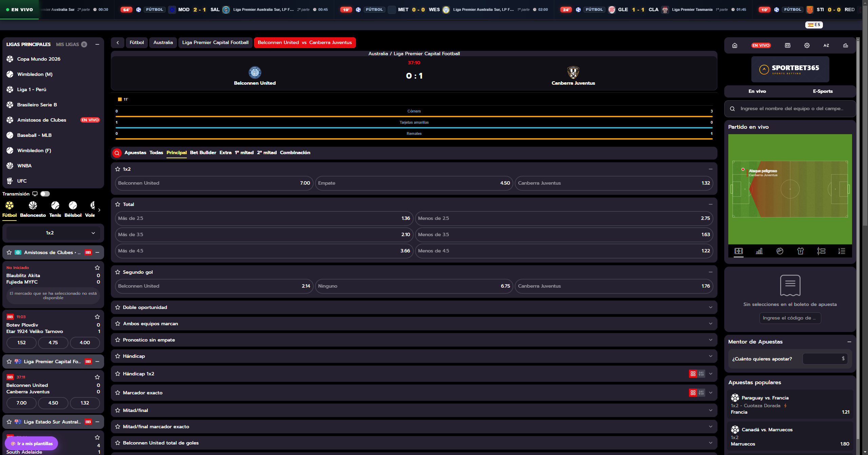Show the lineups jersey view in tracker
Viewport: 868px width, 455px height.
801,251
